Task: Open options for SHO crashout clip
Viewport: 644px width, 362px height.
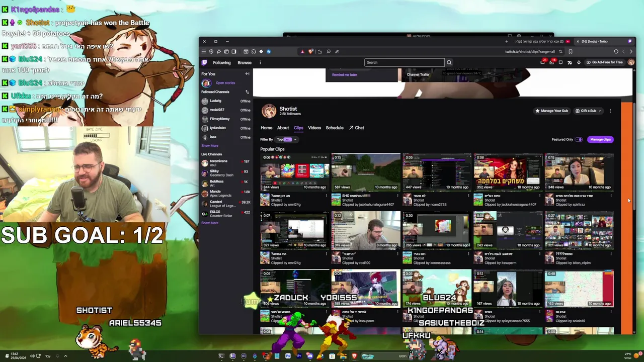Action: click(x=397, y=196)
